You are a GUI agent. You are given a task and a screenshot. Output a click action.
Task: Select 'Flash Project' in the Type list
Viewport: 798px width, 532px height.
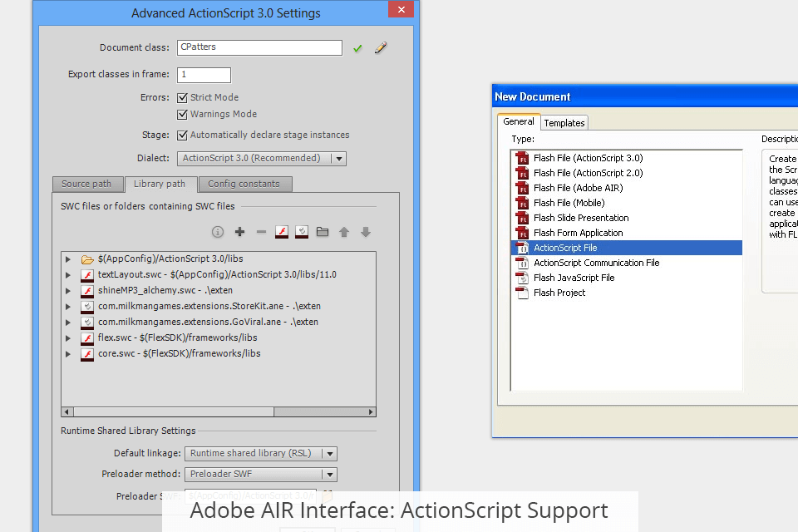pyautogui.click(x=627, y=293)
